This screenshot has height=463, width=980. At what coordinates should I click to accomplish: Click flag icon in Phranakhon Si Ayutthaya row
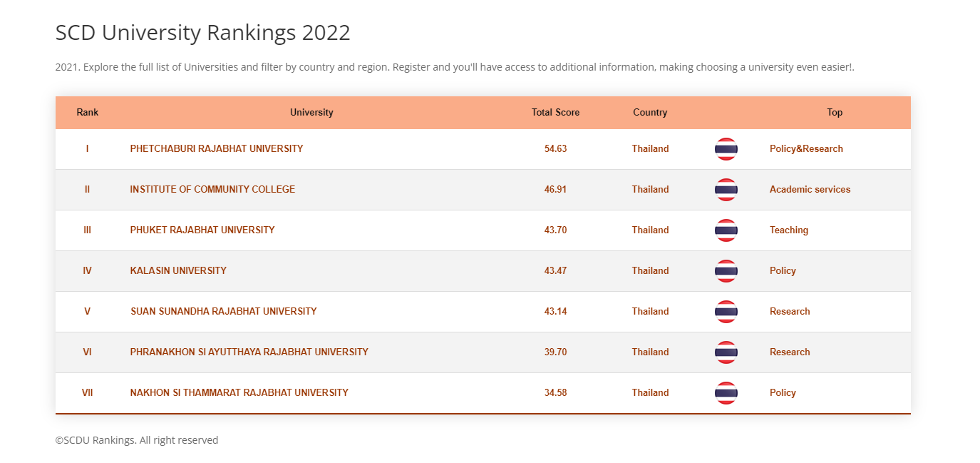point(726,352)
